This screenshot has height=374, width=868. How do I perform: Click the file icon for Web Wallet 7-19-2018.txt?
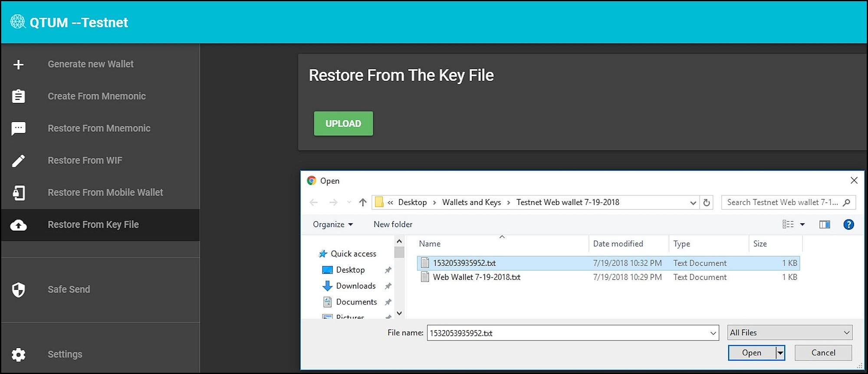pos(425,277)
